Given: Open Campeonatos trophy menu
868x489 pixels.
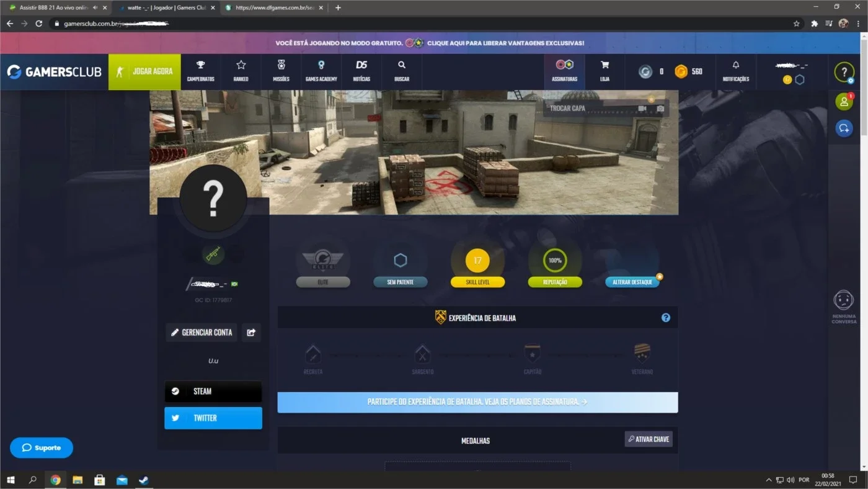Looking at the screenshot, I should tap(200, 72).
